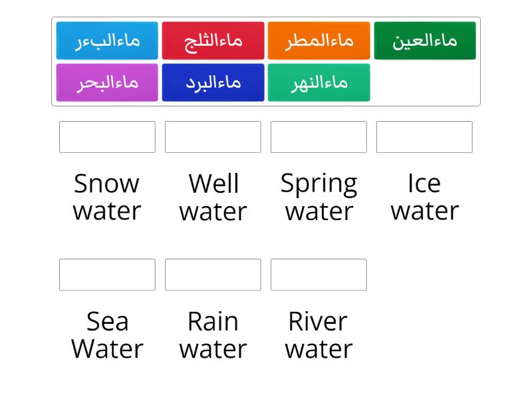The image size is (532, 399).
Task: Select the purple ماءالبحر word tile
Action: (106, 82)
